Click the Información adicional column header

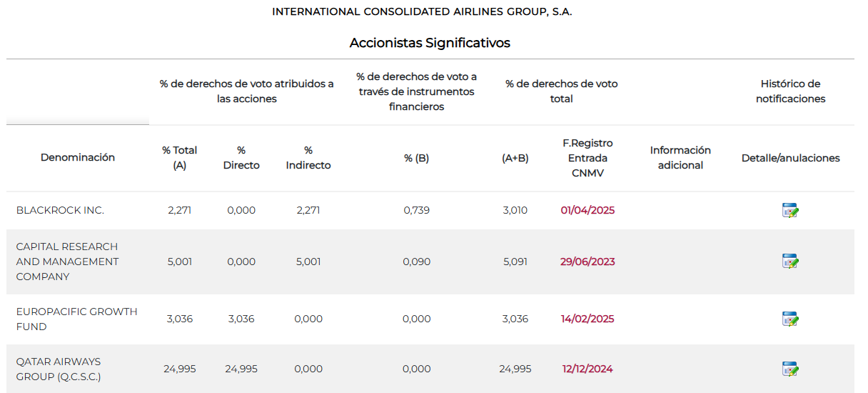(680, 158)
